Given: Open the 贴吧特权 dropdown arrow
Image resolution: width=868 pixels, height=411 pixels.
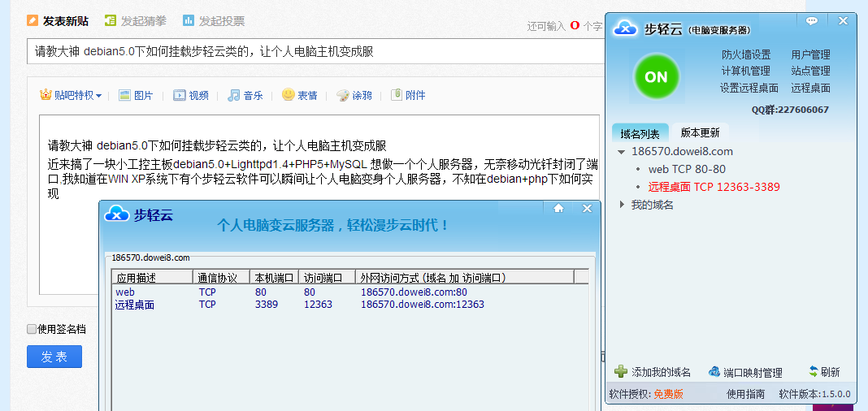Looking at the screenshot, I should coord(98,96).
